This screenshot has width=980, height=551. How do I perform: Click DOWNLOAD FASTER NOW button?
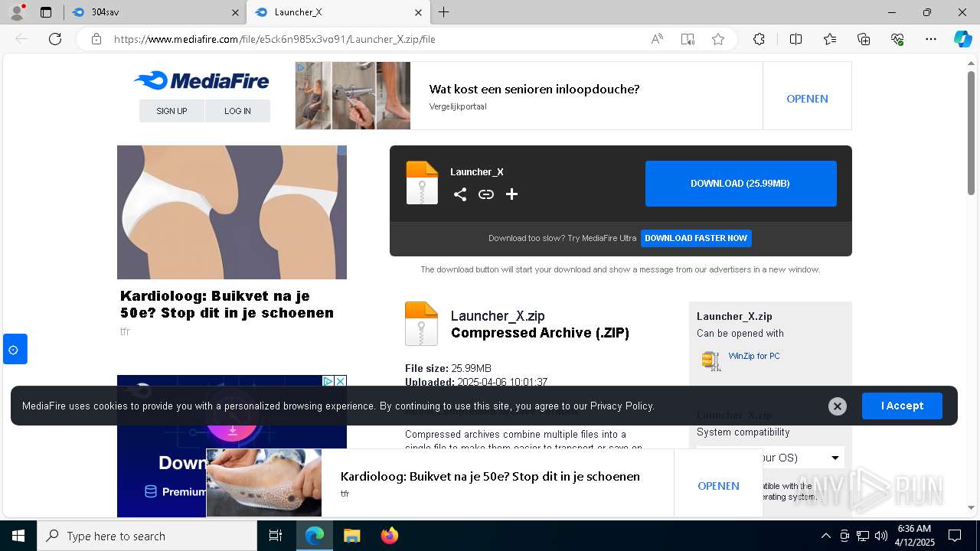point(696,238)
